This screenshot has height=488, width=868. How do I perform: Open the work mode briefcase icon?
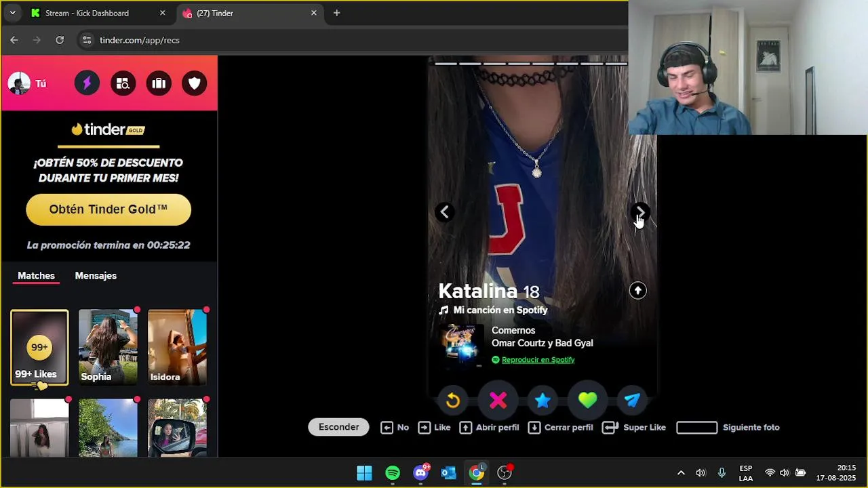tap(159, 83)
